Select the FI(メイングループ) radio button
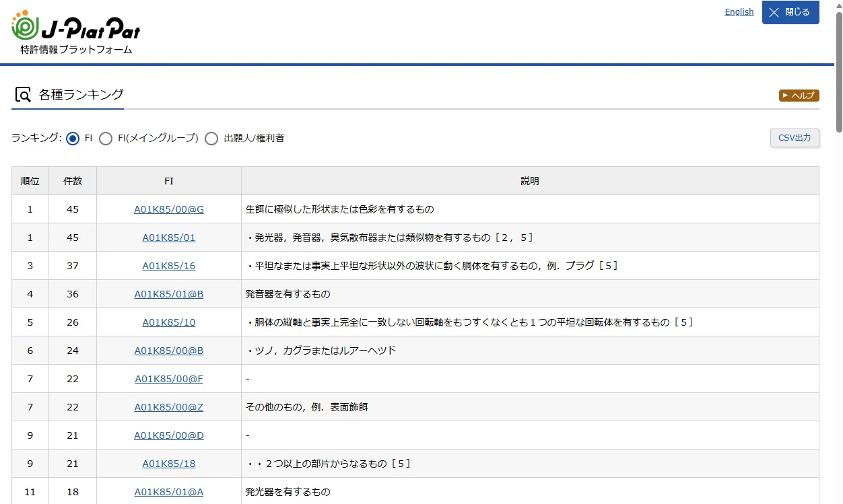The image size is (843, 504). [106, 139]
